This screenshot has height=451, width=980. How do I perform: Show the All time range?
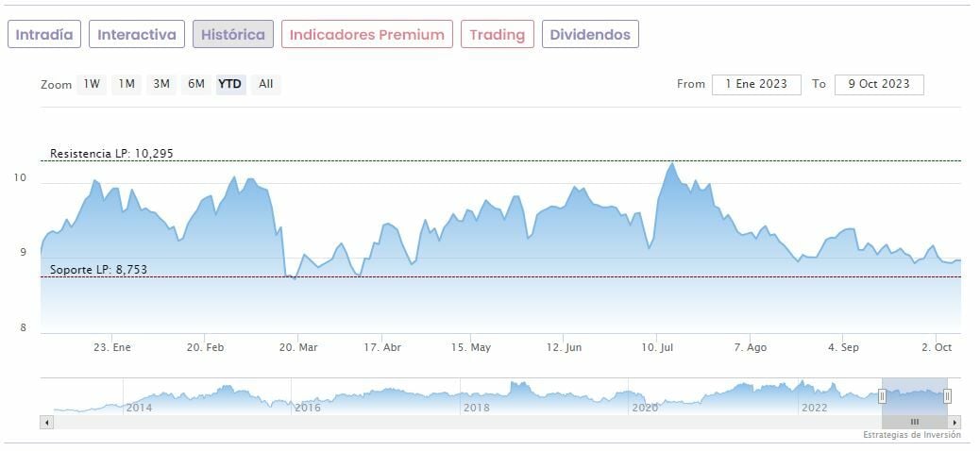tap(266, 84)
